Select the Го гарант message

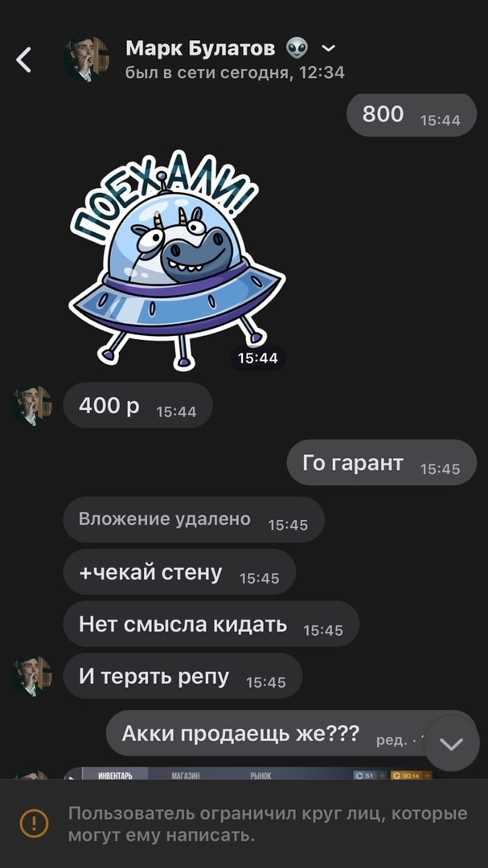pyautogui.click(x=382, y=463)
